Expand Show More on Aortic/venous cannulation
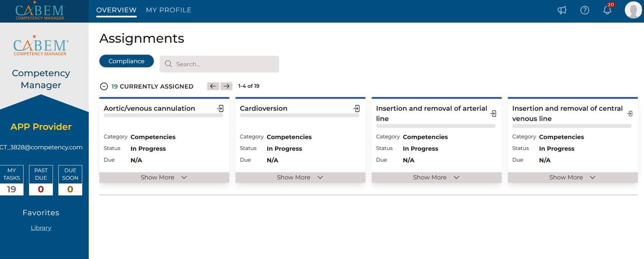The height and width of the screenshot is (259, 644). tap(164, 177)
